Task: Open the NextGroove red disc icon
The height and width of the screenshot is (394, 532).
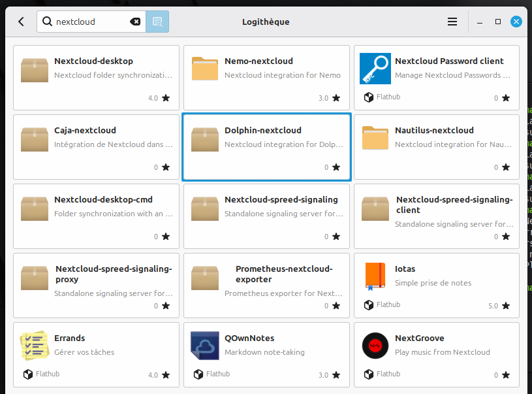Action: pos(375,346)
